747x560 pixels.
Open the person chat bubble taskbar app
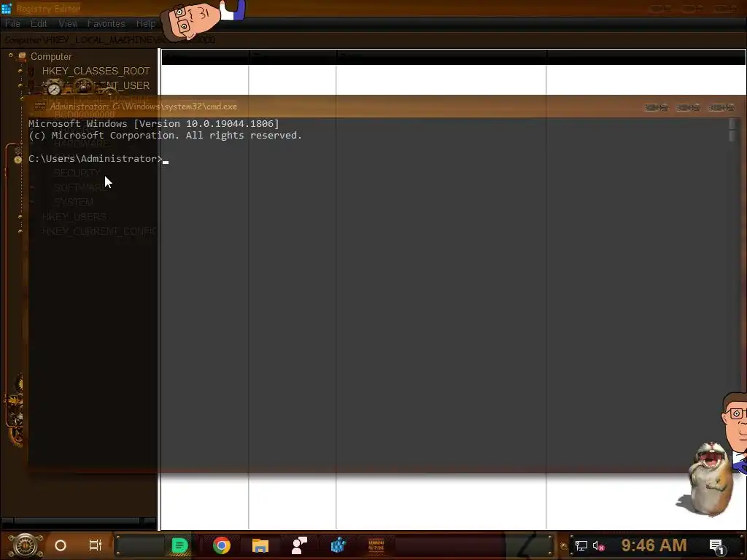click(x=299, y=545)
